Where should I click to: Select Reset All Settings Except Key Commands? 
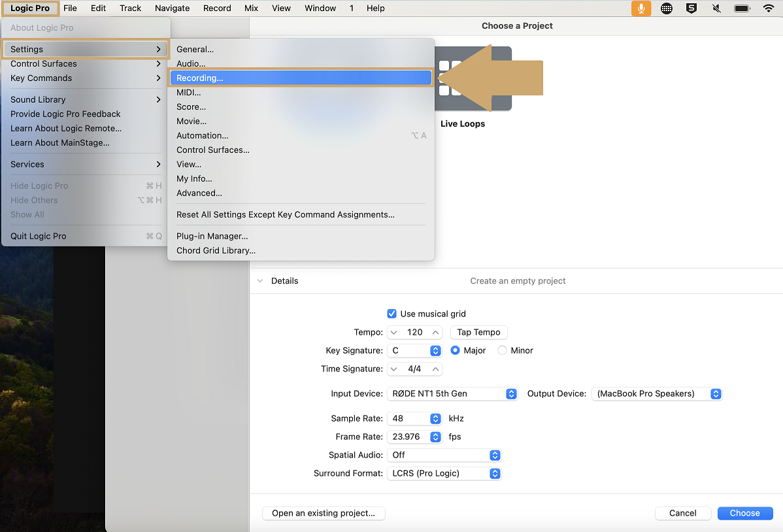pyautogui.click(x=301, y=215)
